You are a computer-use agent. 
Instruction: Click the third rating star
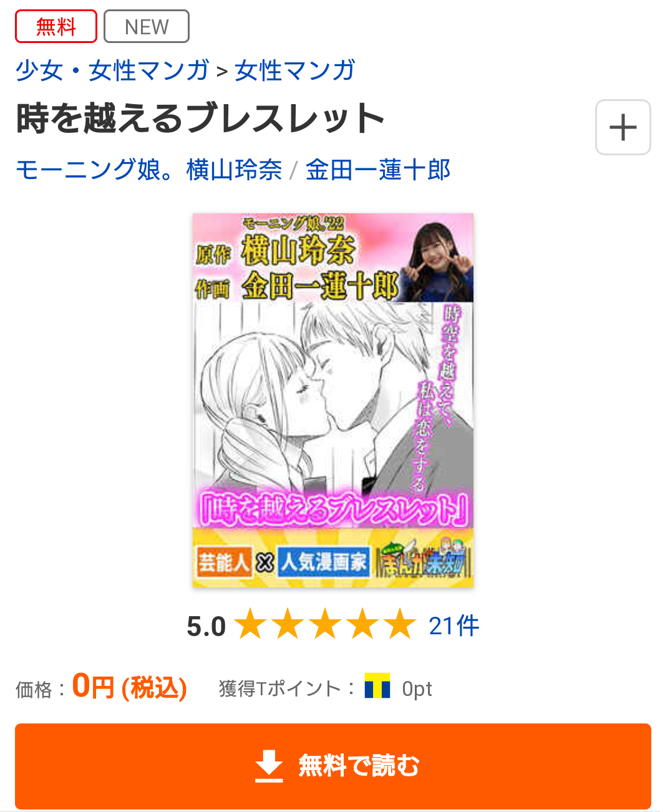[326, 624]
